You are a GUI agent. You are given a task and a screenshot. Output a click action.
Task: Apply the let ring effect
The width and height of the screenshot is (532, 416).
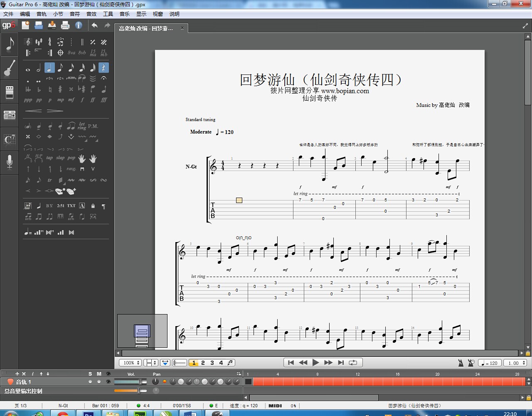pyautogui.click(x=82, y=126)
